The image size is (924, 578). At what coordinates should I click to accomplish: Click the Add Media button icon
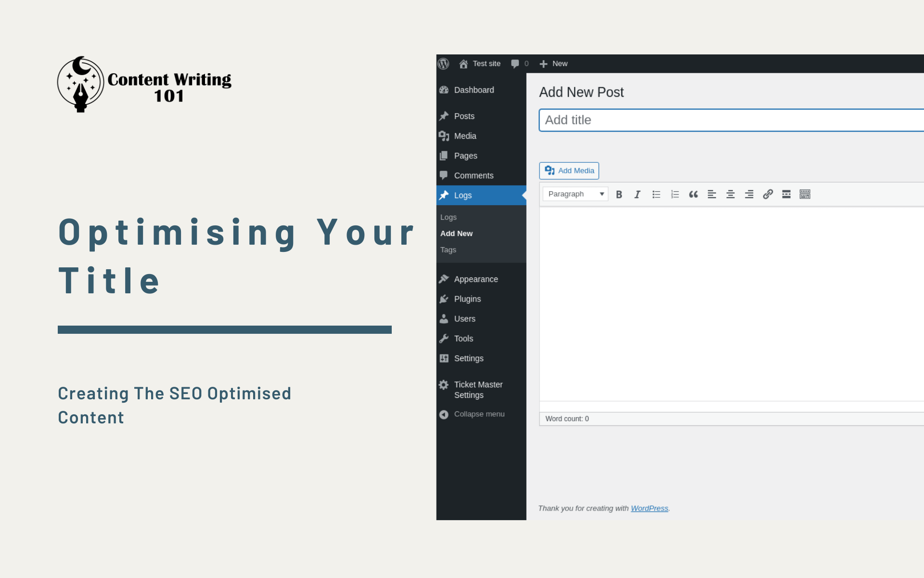[x=549, y=171]
